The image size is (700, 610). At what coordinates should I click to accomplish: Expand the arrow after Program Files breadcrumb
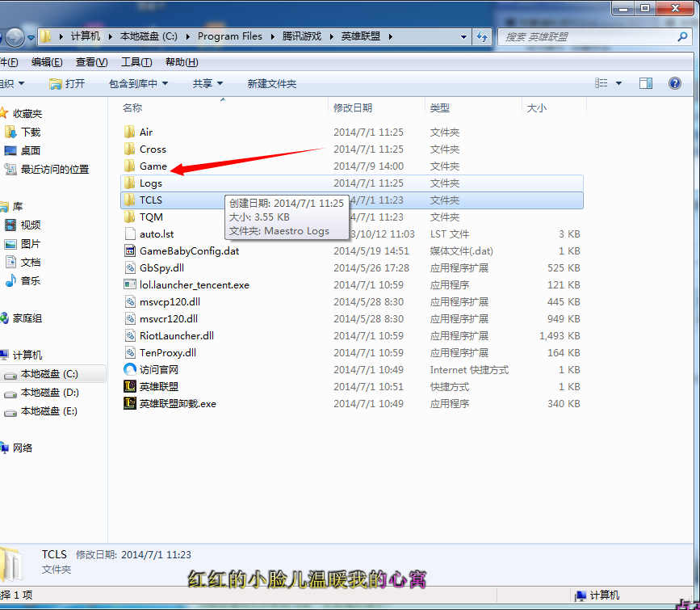coord(272,36)
